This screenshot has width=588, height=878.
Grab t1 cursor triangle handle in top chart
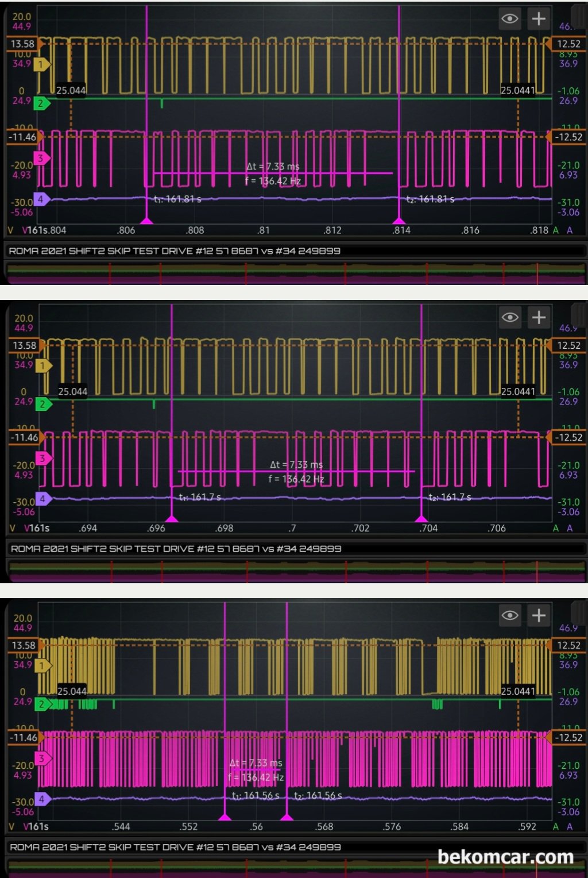(x=147, y=221)
